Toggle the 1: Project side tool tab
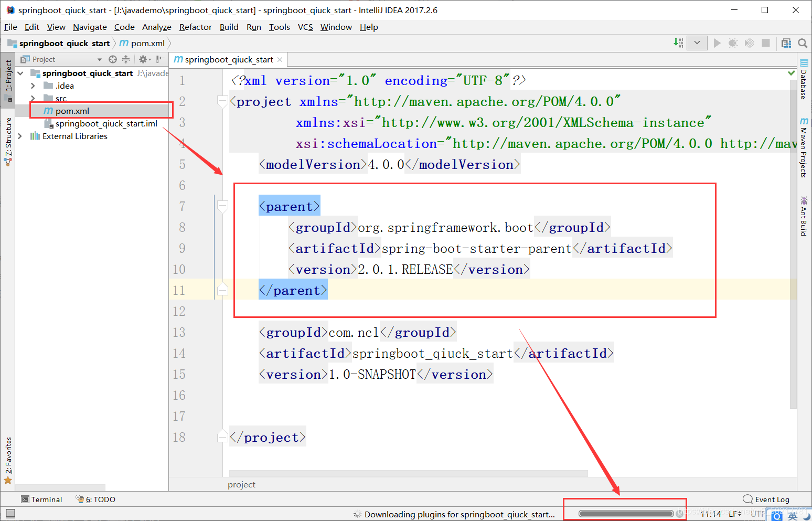The width and height of the screenshot is (812, 521). point(8,80)
